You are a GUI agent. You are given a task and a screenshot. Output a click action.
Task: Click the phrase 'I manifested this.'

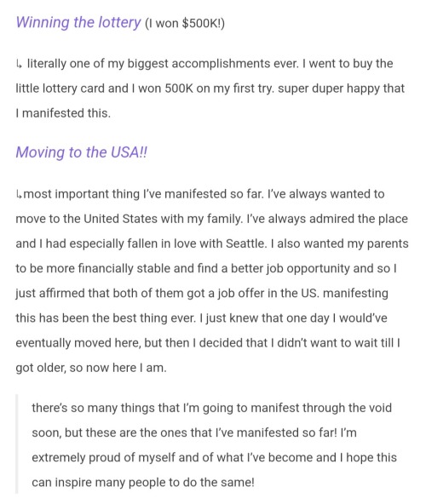click(x=63, y=113)
